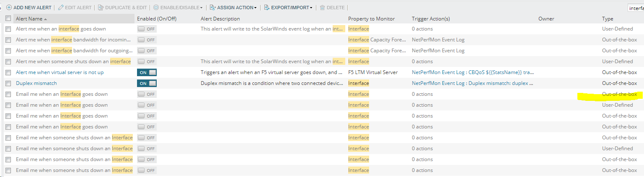Turn on the 'Alert me when an interface goes down' switch

point(147,29)
